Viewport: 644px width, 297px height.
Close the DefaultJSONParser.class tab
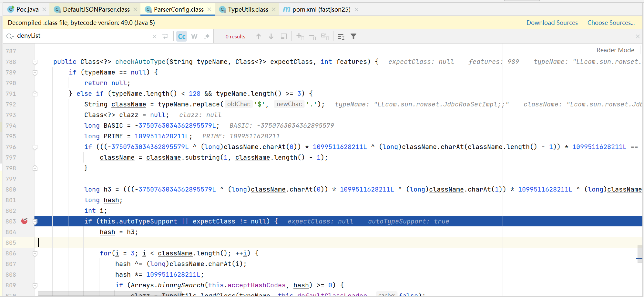click(135, 9)
